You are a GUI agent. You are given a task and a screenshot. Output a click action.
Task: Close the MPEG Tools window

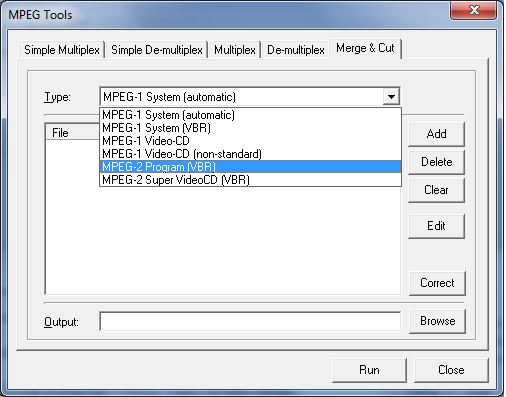(474, 10)
